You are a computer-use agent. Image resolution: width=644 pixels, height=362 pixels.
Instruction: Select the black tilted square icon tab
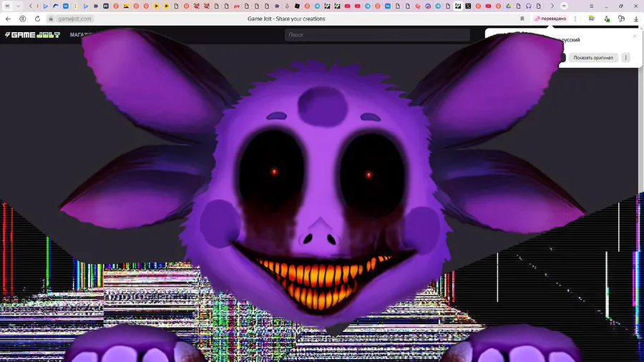point(297,6)
